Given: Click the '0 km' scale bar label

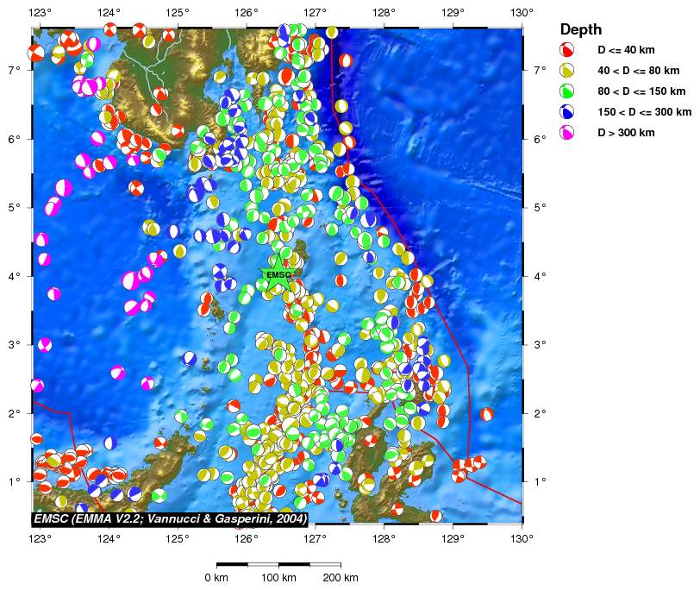Looking at the screenshot, I should (216, 577).
